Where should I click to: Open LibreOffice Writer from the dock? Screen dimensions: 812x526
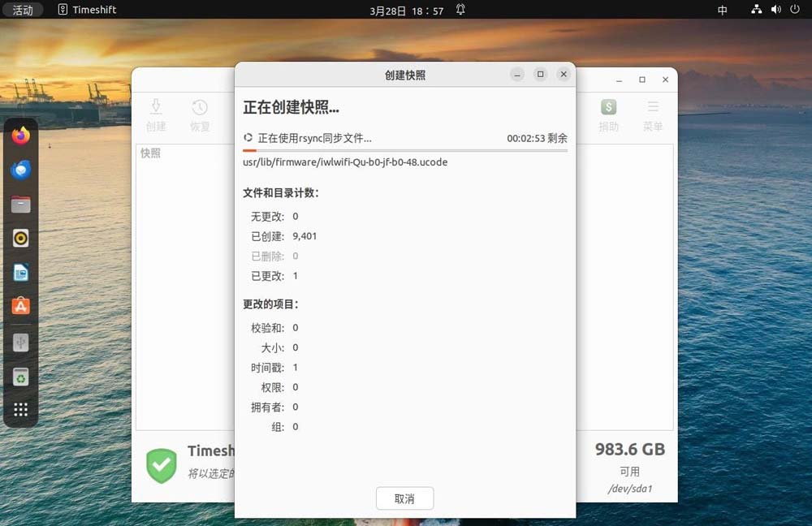[x=21, y=272]
